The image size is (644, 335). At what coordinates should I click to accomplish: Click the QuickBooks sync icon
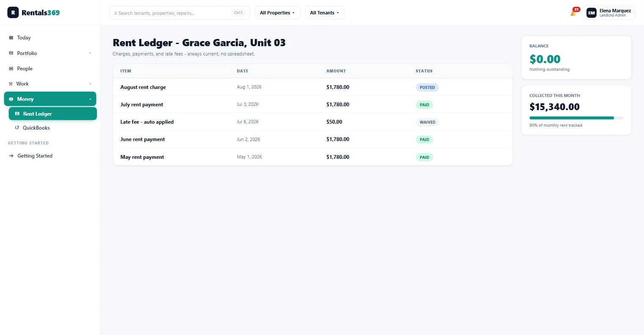pos(17,128)
